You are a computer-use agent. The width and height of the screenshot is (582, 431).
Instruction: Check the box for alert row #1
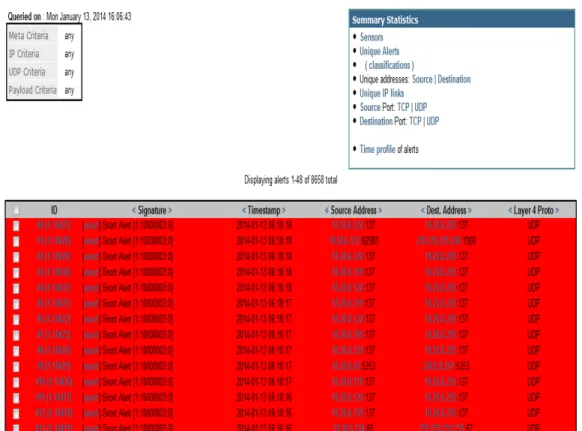tap(16, 241)
